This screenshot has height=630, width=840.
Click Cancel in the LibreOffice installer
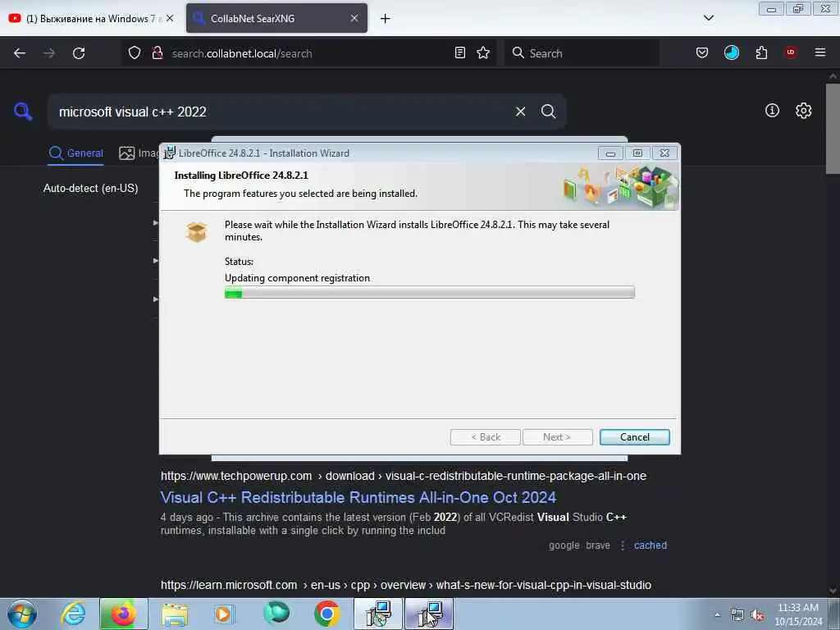[634, 437]
